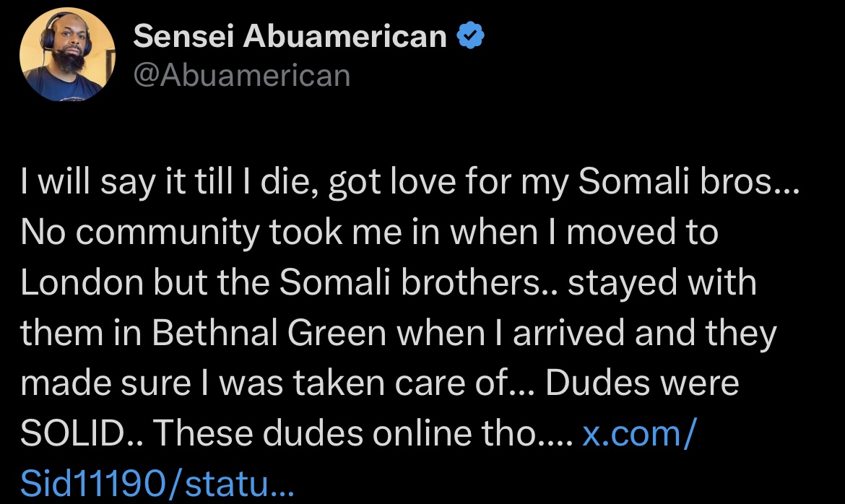
Task: Click the phrase 'when I moved to'
Action: [x=584, y=232]
